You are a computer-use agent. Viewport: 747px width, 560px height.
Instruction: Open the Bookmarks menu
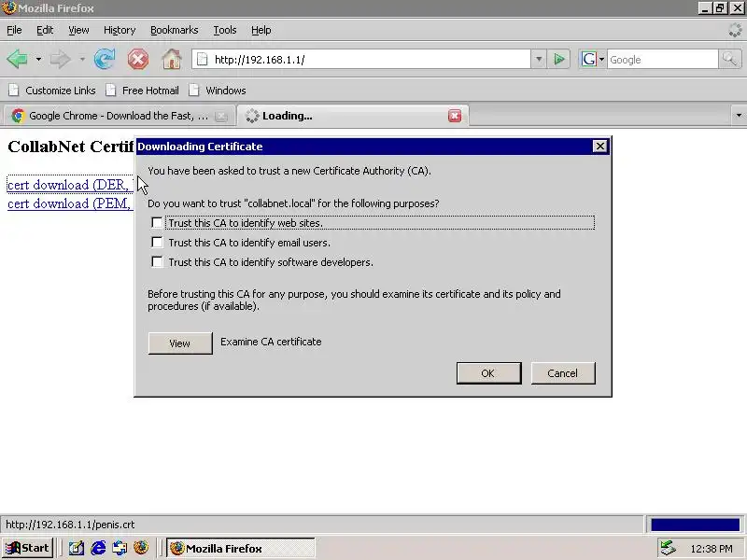pos(175,30)
